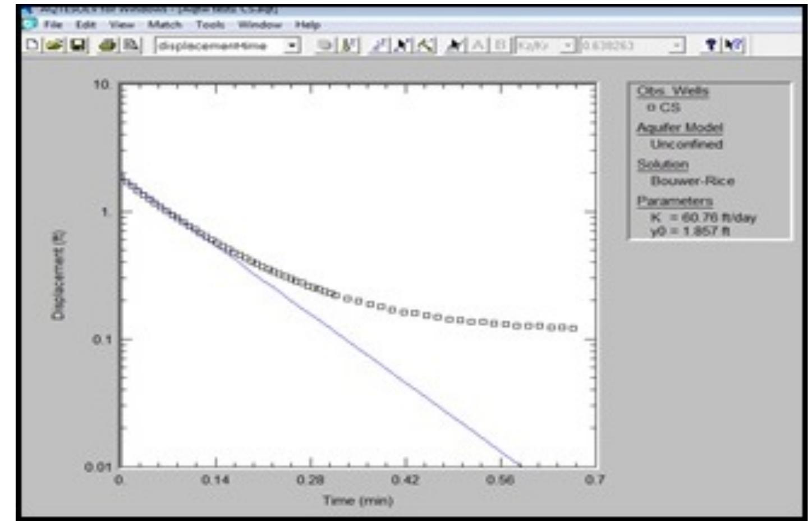The image size is (812, 521).
Task: Click the arrow-cursor icon right of the diagonal-line icon
Action: tap(403, 45)
